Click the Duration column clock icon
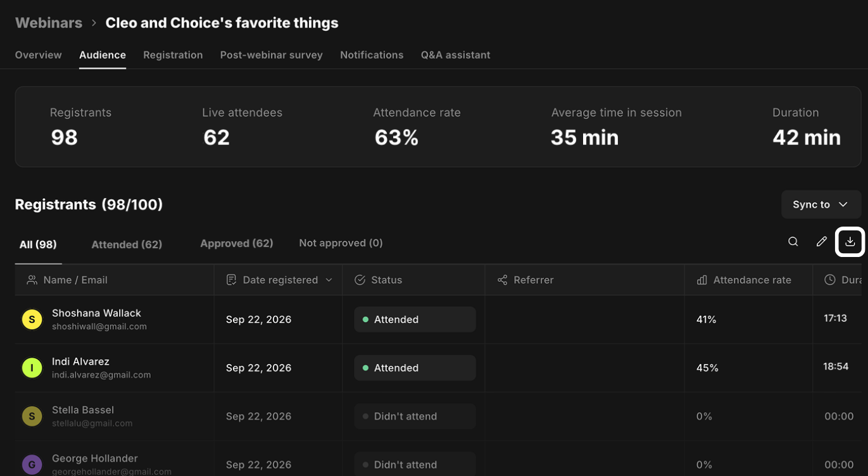 (830, 280)
